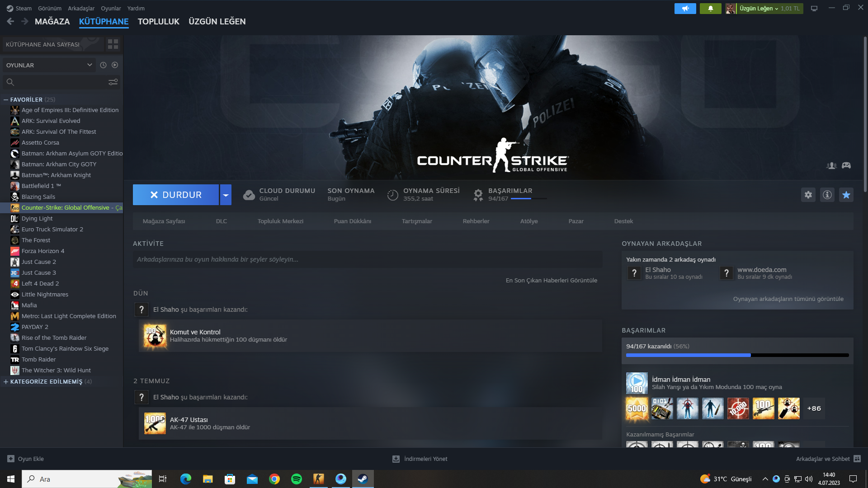The width and height of the screenshot is (868, 488).
Task: Open advanced filter settings icon
Action: 113,82
